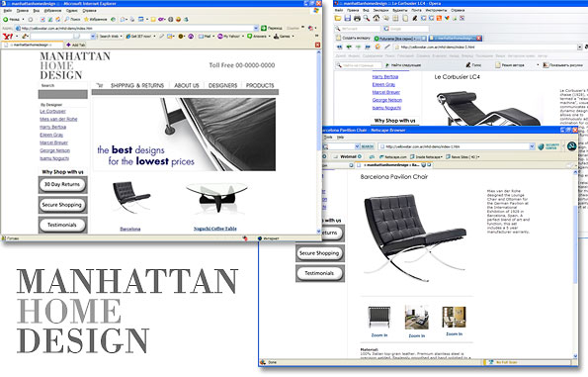Open Yahoo Mail from the Yahoo toolbar
This screenshot has height=377, width=588.
coord(205,37)
